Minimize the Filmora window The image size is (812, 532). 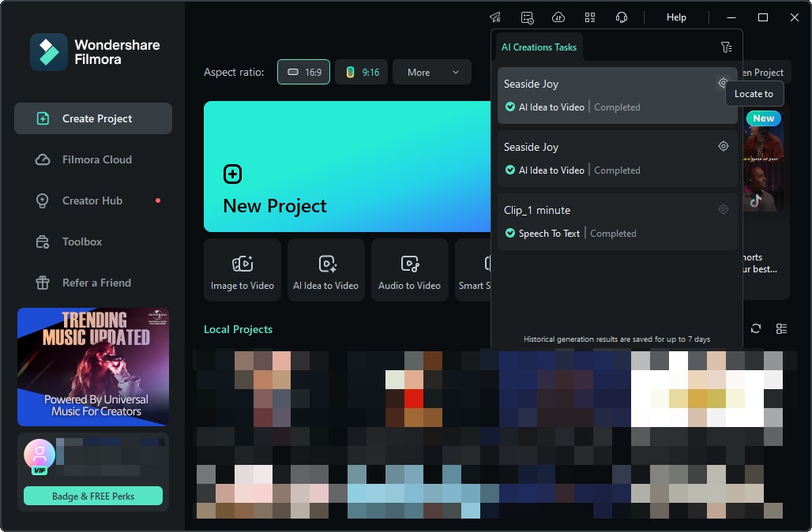(731, 17)
